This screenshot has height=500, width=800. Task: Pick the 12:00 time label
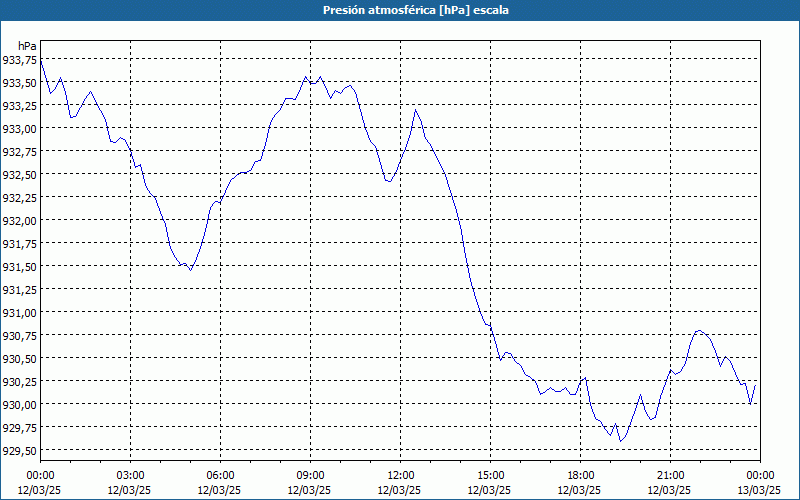(x=401, y=476)
